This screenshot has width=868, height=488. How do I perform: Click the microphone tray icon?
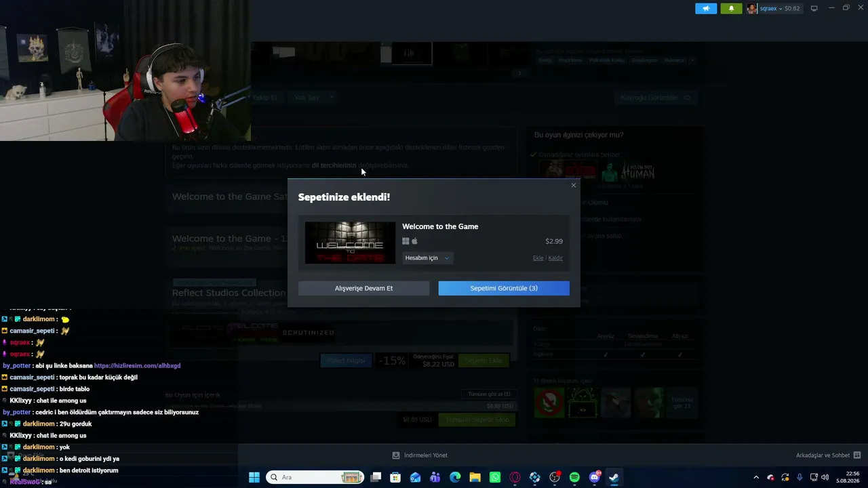(800, 477)
